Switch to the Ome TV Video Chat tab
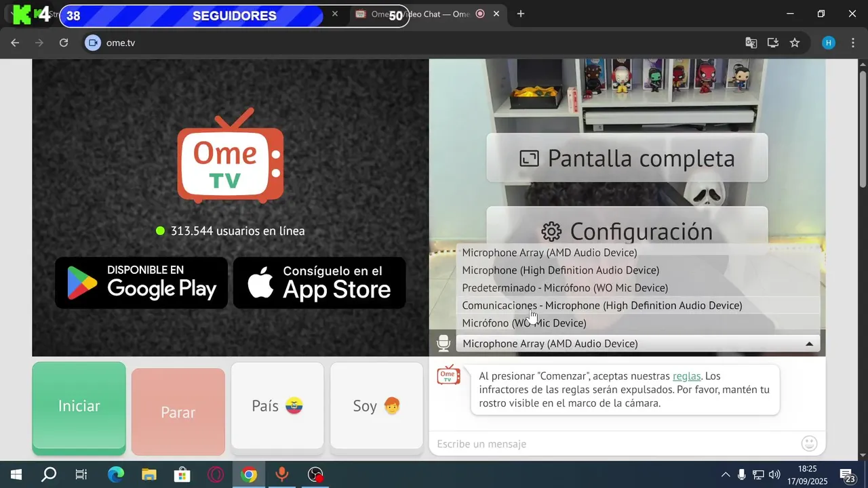 427,14
